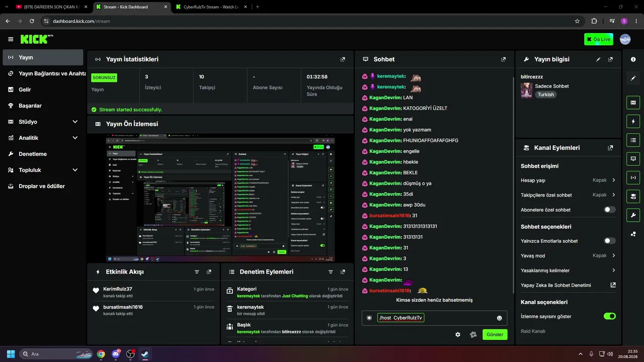Click the Turkish language tag

tap(545, 95)
